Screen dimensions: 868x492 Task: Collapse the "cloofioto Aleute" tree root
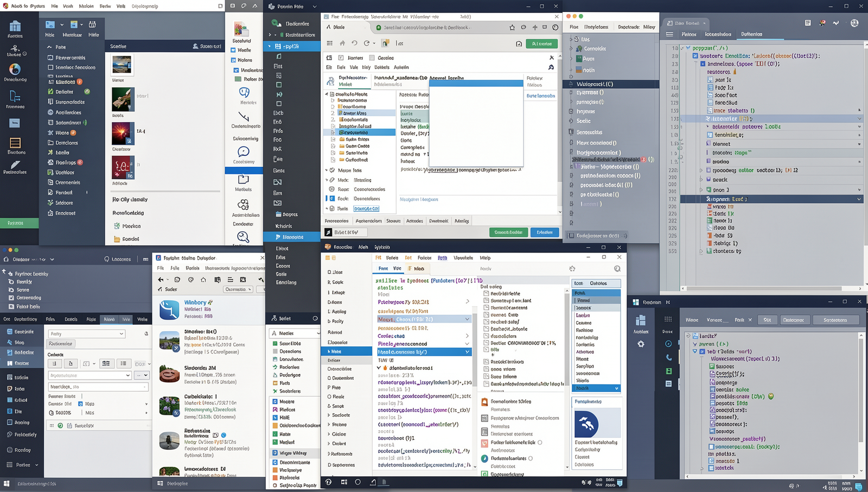327,94
